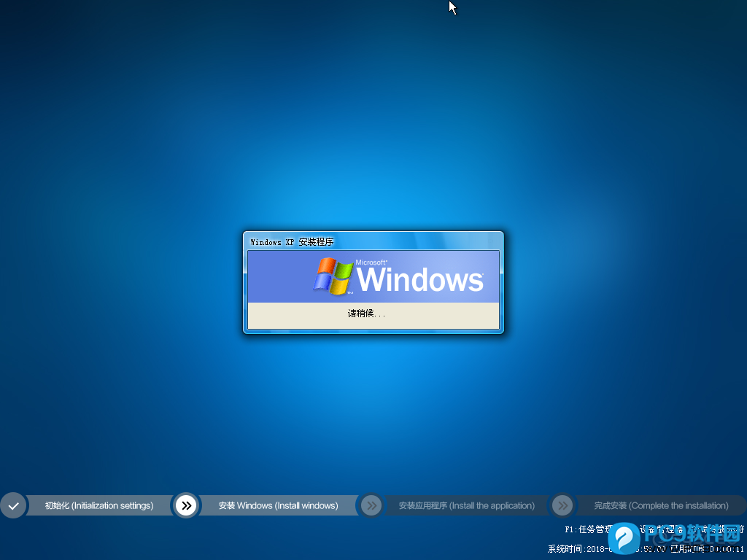The image size is (747, 560).
Task: Click the Windows flag logo in the dialog
Action: 333,276
